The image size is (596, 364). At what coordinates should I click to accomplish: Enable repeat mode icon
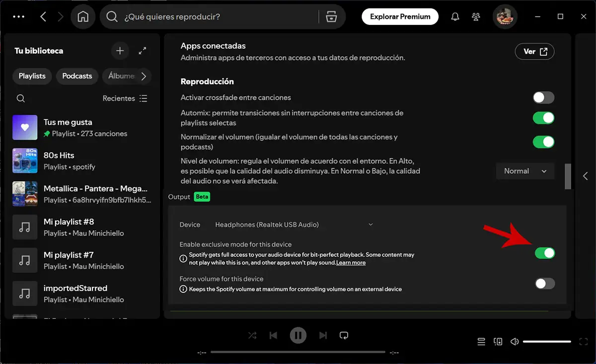point(344,335)
